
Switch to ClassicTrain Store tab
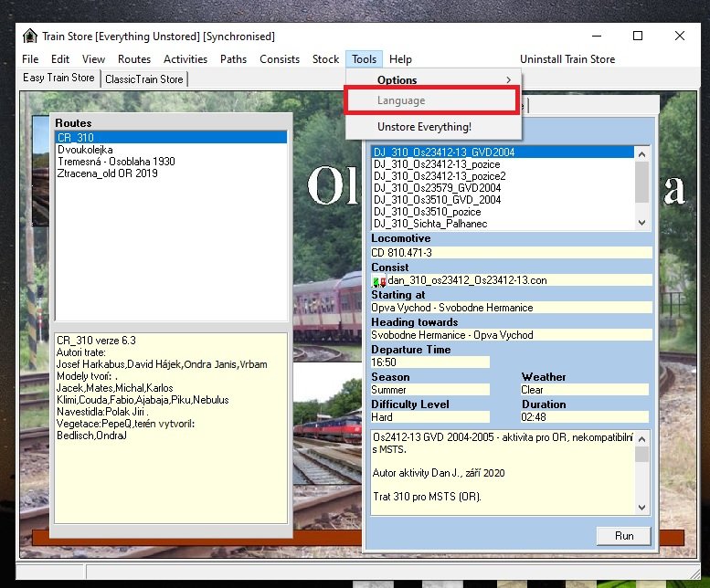pyautogui.click(x=144, y=79)
